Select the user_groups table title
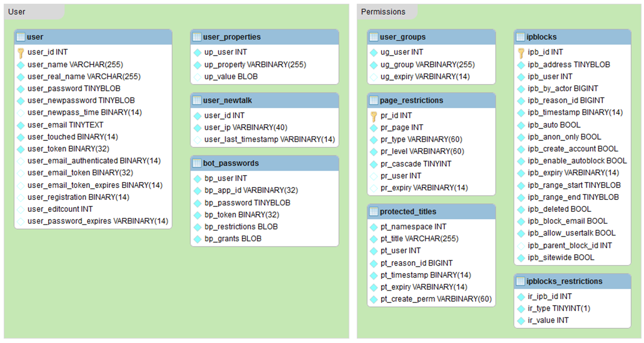The width and height of the screenshot is (644, 343). pos(403,37)
